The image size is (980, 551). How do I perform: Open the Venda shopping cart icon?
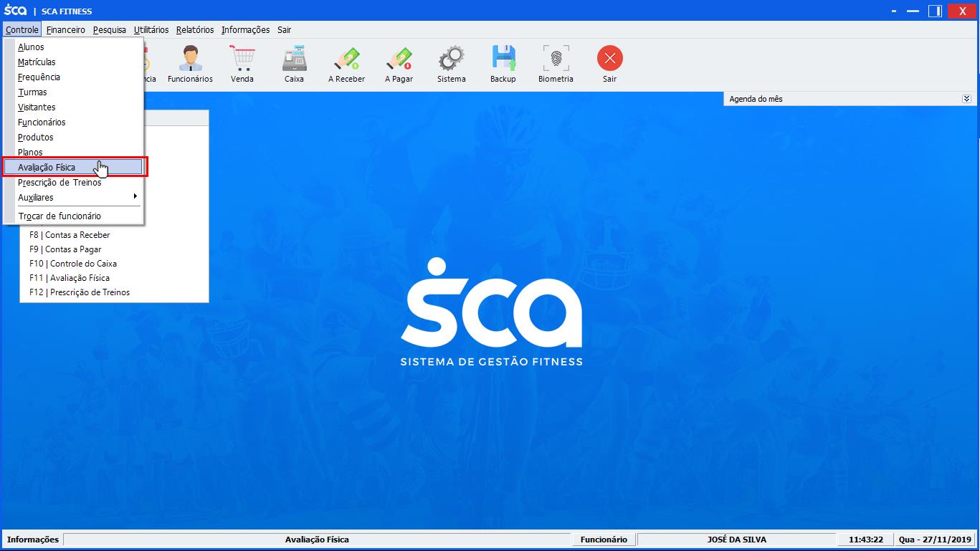pos(242,64)
